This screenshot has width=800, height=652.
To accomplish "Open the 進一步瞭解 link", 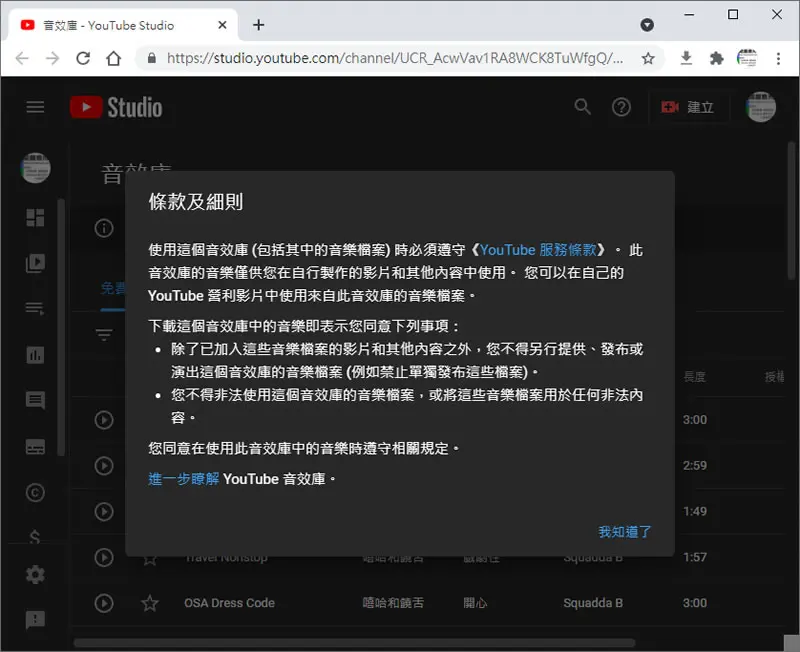I will [184, 479].
